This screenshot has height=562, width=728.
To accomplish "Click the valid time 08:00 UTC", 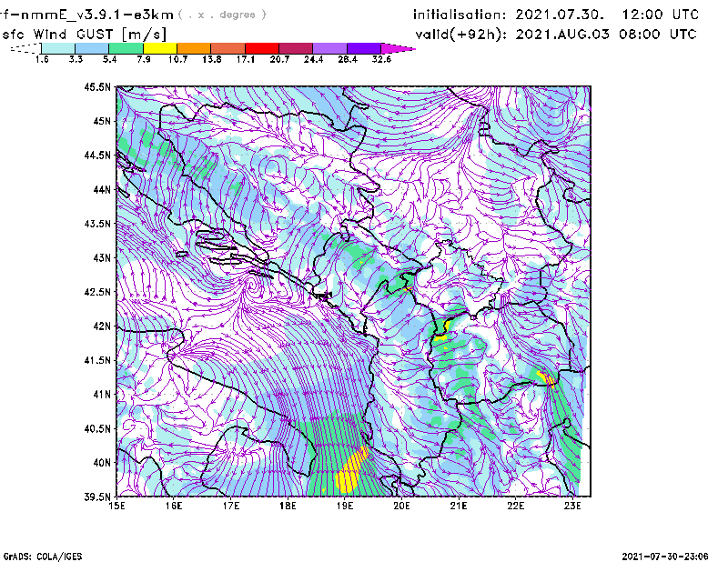I will point(659,35).
